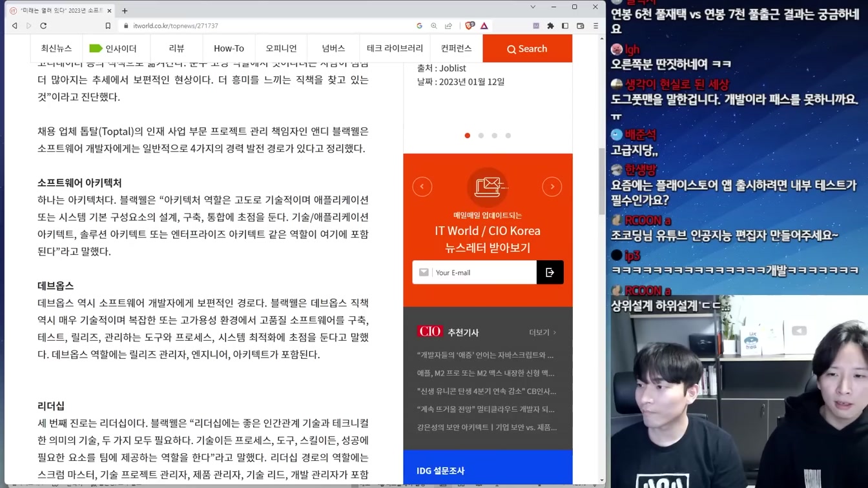Close the ITWorld browser tab
The width and height of the screenshot is (868, 488).
109,10
